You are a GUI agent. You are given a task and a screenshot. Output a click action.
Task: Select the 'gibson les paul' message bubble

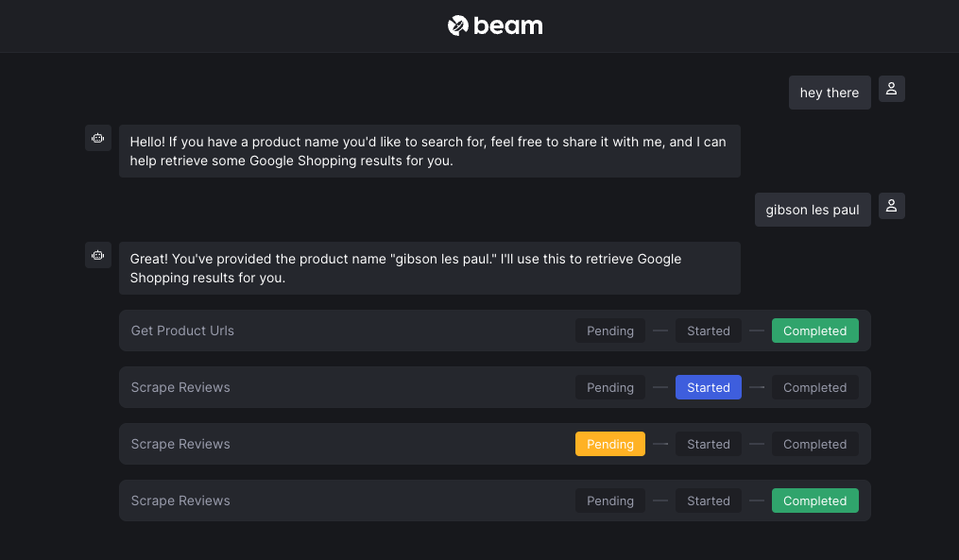[x=813, y=210]
